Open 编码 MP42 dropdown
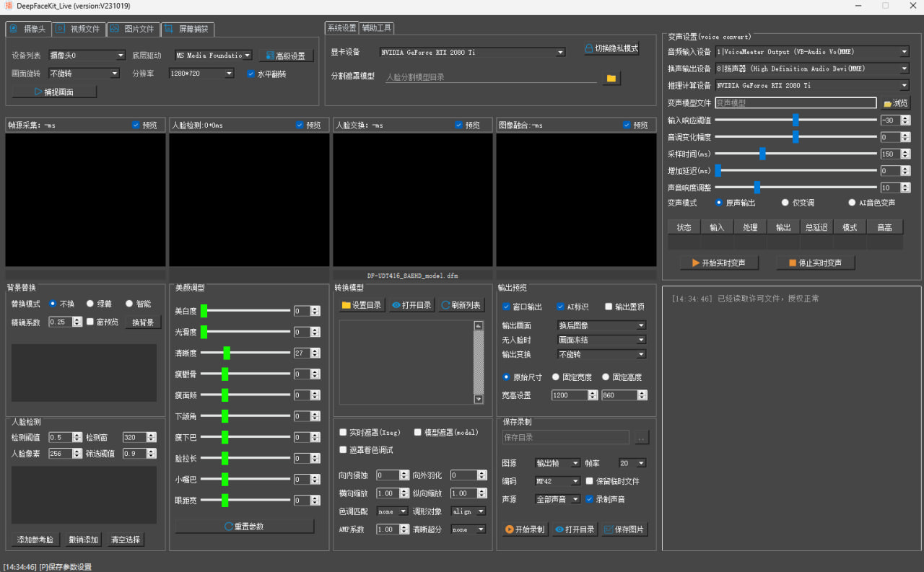 point(557,481)
